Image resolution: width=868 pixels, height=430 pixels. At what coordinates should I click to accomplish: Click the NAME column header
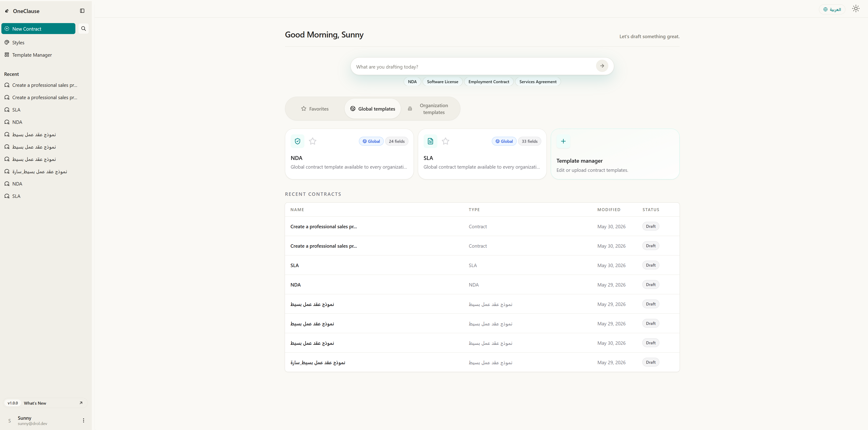pos(297,210)
